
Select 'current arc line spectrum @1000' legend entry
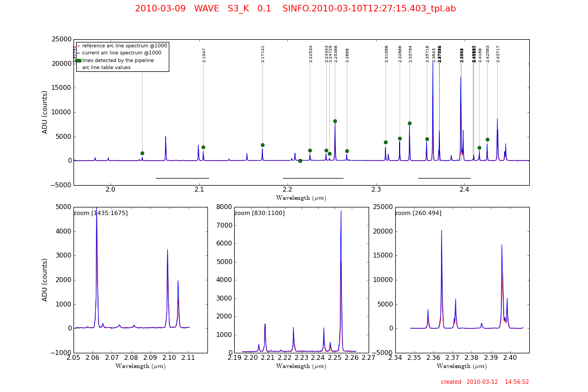121,53
